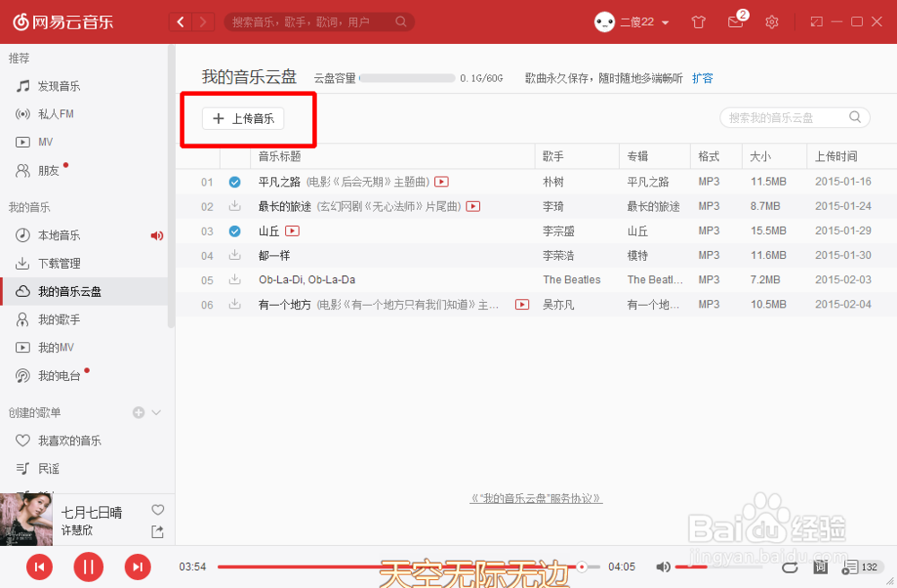897x588 pixels.
Task: Open 发现音乐 in sidebar
Action: click(x=59, y=86)
